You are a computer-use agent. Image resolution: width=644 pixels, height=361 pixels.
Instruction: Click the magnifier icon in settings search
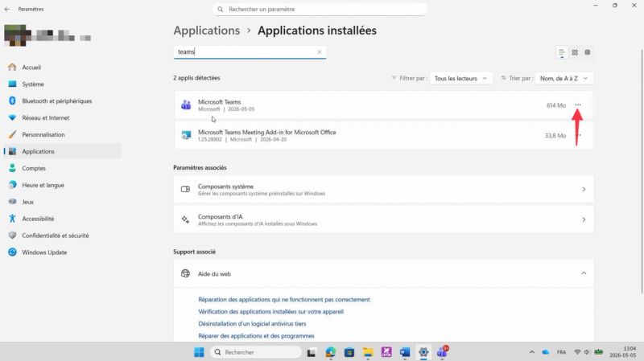click(220, 9)
